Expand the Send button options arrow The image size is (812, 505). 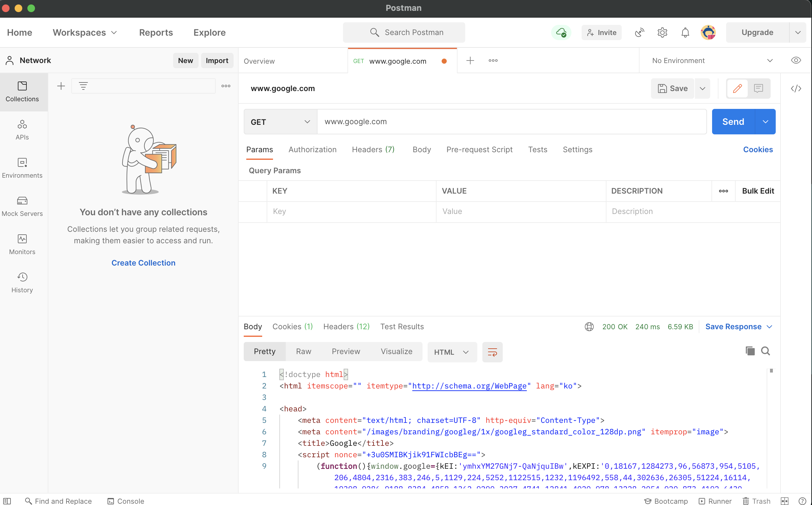(765, 122)
